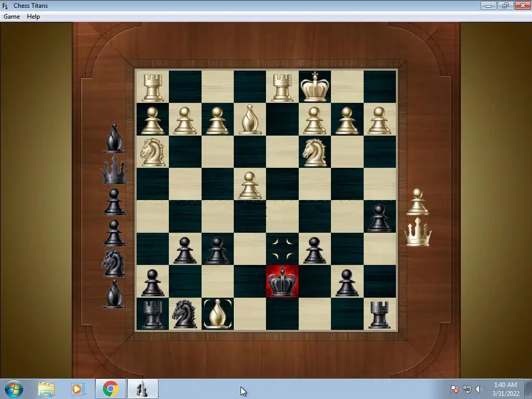532x399 pixels.
Task: Open Action Center flag in system tray
Action: click(x=455, y=389)
